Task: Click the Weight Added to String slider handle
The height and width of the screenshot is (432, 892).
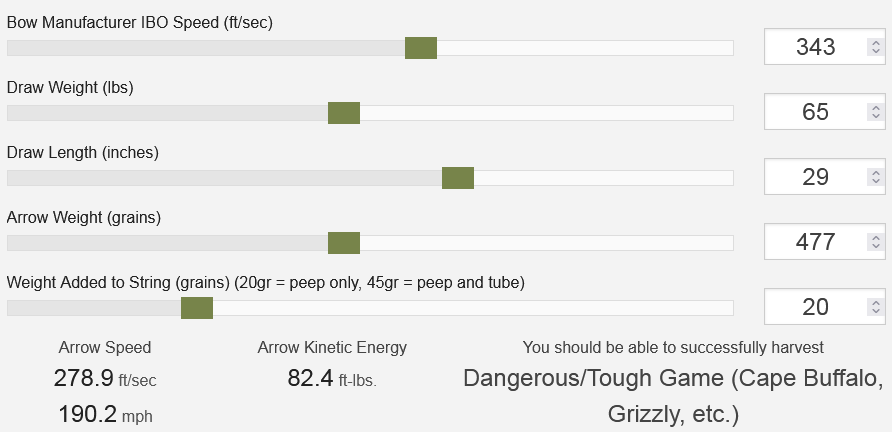Action: click(x=197, y=308)
